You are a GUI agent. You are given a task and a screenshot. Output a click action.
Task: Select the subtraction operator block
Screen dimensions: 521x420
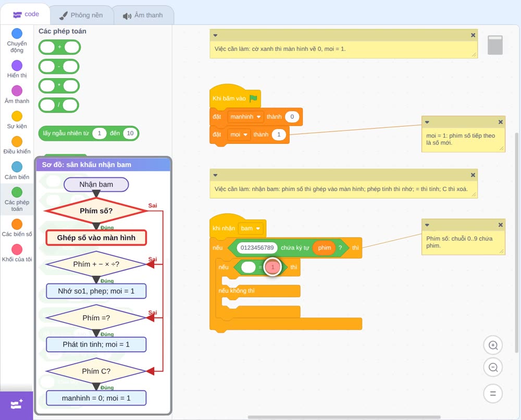[x=59, y=67]
